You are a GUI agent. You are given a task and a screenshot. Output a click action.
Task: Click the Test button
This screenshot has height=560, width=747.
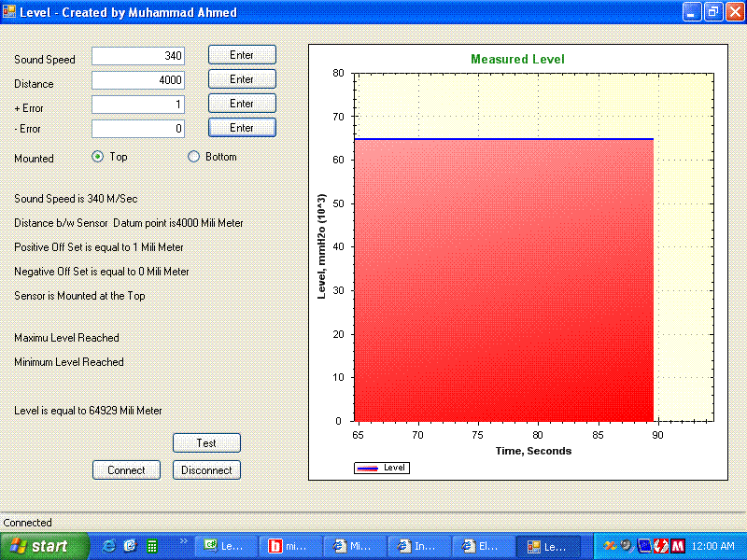206,442
